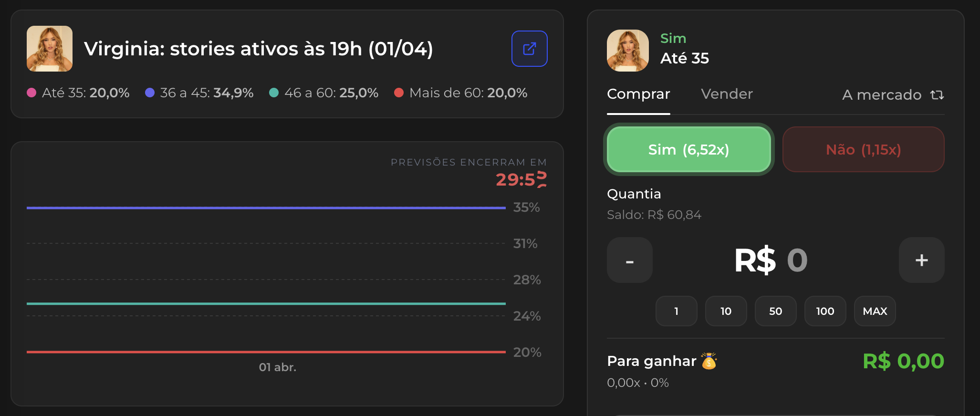Click the minus icon to decrease the amount

coord(629,260)
